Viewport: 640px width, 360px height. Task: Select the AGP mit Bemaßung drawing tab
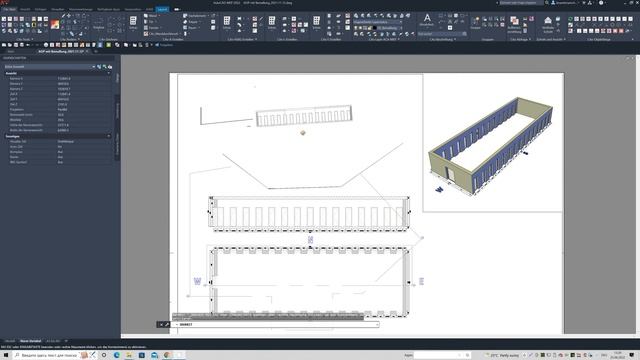pyautogui.click(x=60, y=51)
